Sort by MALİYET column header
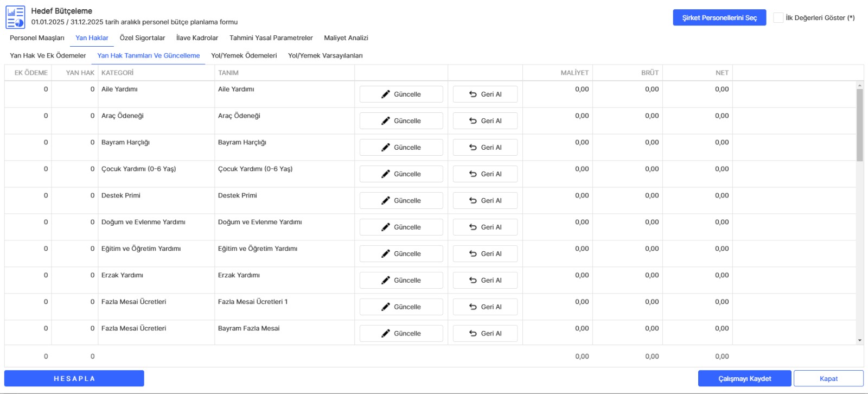The height and width of the screenshot is (394, 868). tap(574, 73)
